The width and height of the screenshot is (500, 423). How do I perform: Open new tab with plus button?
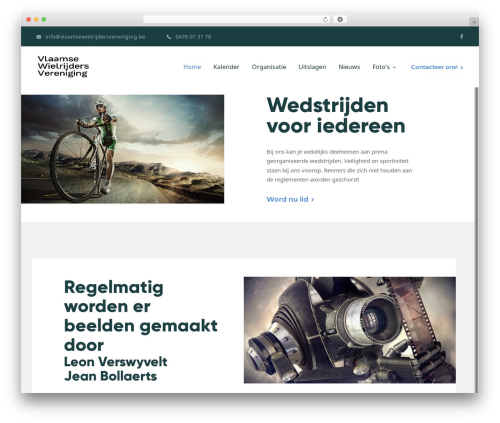tap(474, 22)
